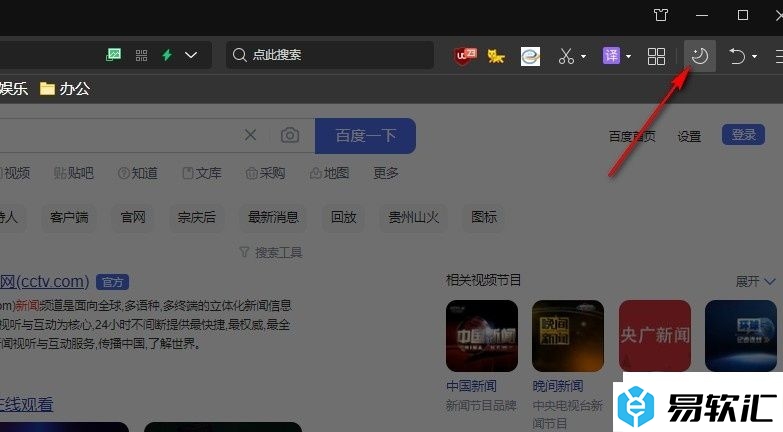Image resolution: width=783 pixels, height=432 pixels.
Task: Click the 点此搜索 search box
Action: point(330,54)
